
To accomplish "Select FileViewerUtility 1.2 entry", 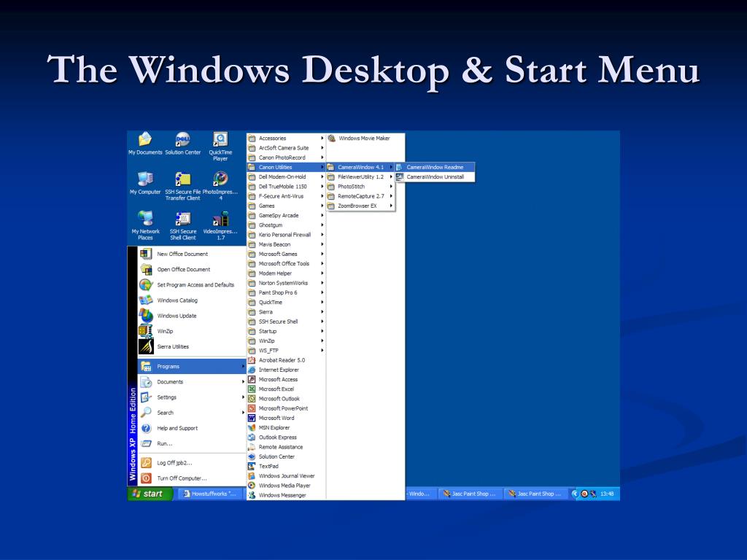I will tap(360, 176).
